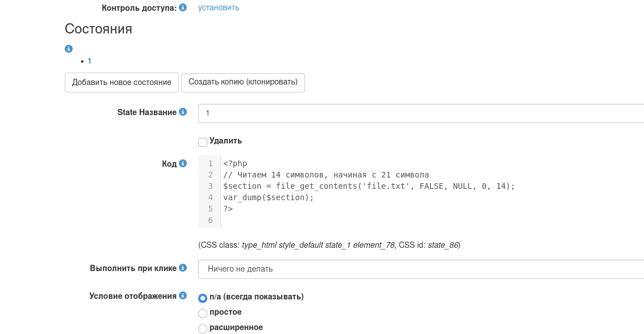Screen dimensions: 644x334
Task: Click info icon next to Контроль доступа
Action: (x=183, y=8)
